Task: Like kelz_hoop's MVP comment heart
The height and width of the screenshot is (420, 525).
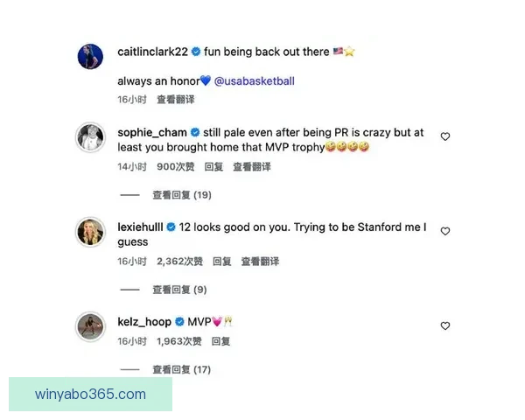Action: pyautogui.click(x=445, y=325)
